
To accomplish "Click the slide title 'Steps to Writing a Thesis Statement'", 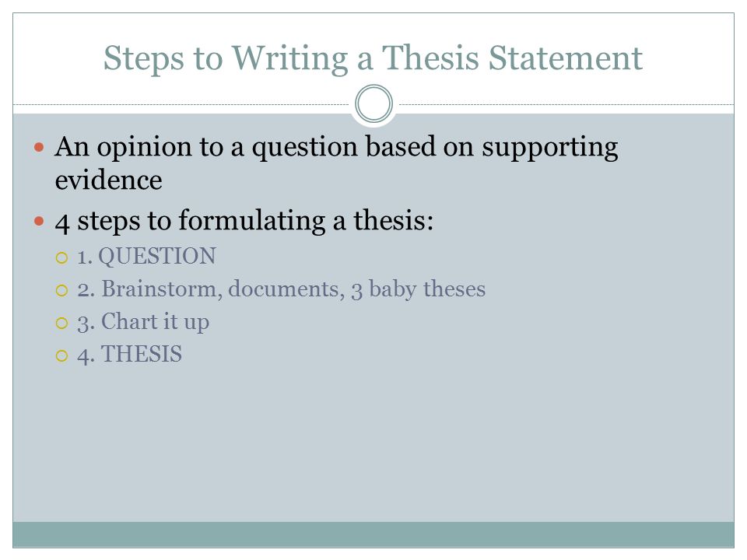I will pyautogui.click(x=373, y=58).
